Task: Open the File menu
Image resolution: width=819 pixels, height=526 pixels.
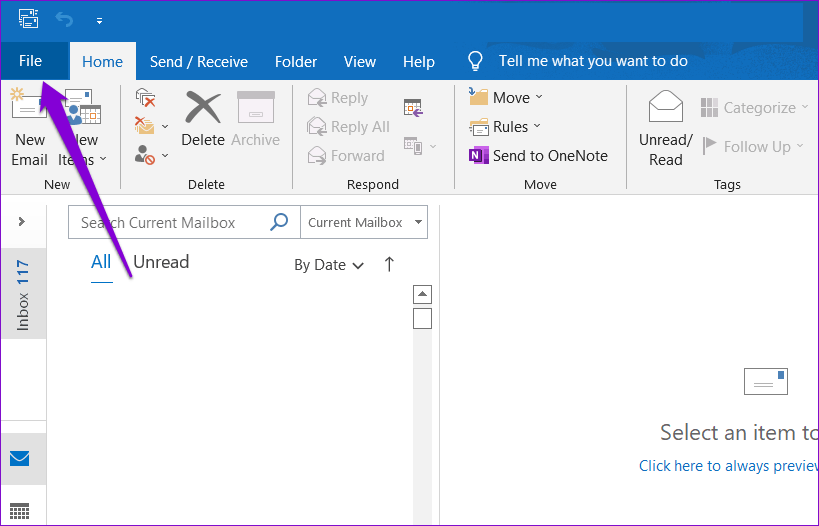Action: (x=31, y=61)
